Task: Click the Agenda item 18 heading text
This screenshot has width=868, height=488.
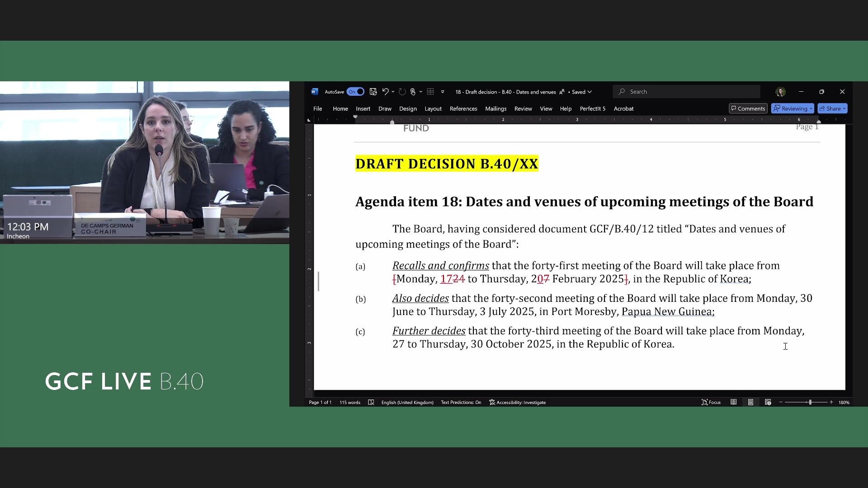Action: coord(584,202)
